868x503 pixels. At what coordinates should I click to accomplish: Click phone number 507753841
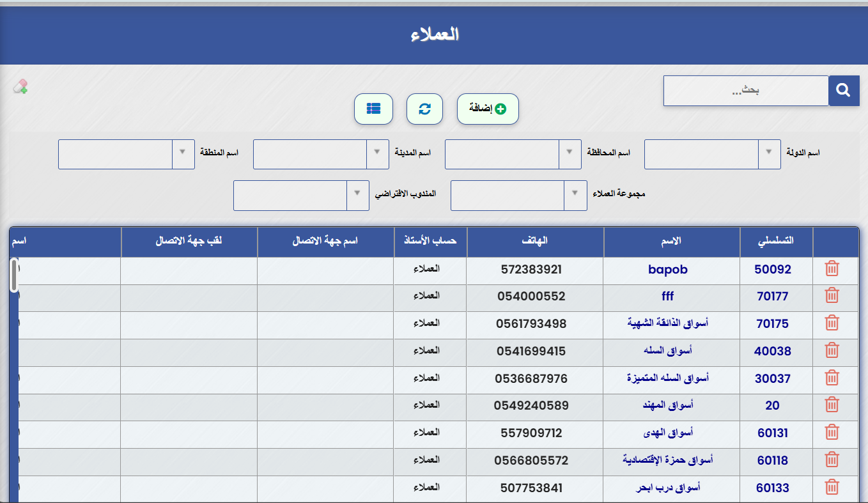531,488
